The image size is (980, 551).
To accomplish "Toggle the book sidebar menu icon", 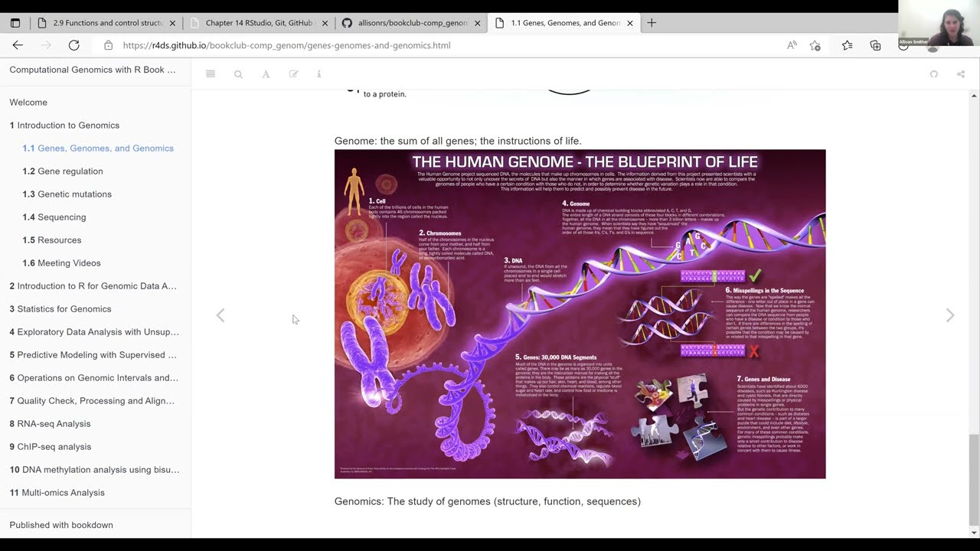I will pyautogui.click(x=211, y=74).
